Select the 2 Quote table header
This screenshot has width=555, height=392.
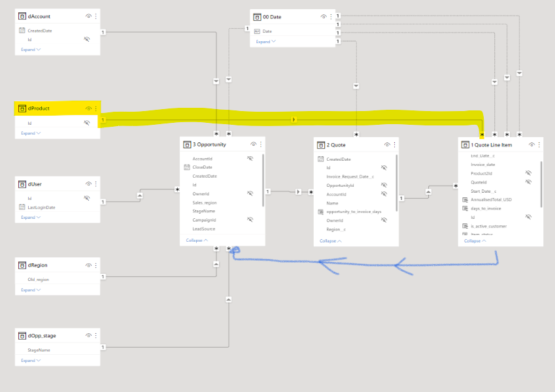click(x=356, y=144)
